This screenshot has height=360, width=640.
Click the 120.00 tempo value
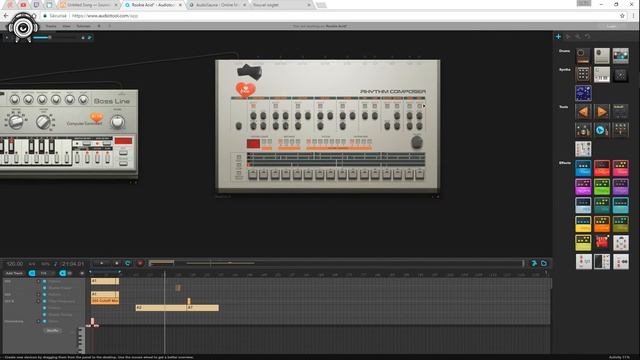[15, 264]
